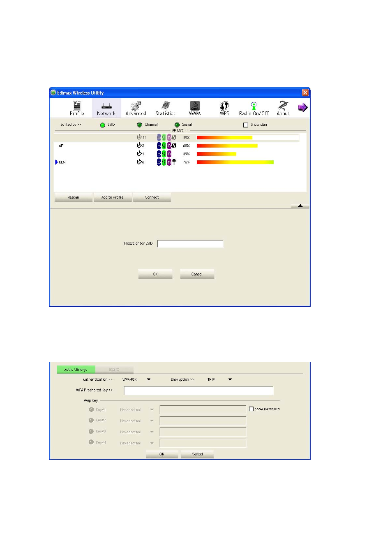The image size is (392, 555).
Task: Click OK in the SSID prompt
Action: [x=155, y=274]
